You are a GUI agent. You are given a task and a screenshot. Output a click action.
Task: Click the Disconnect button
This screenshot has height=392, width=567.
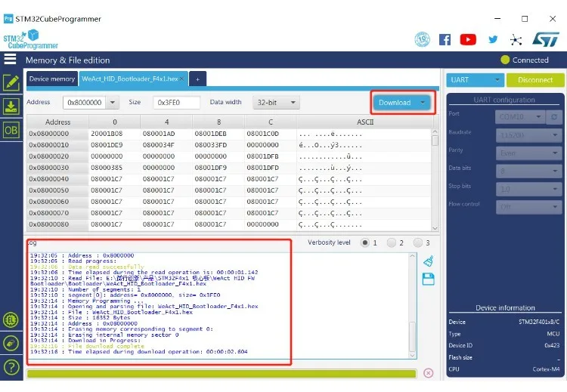pyautogui.click(x=535, y=80)
